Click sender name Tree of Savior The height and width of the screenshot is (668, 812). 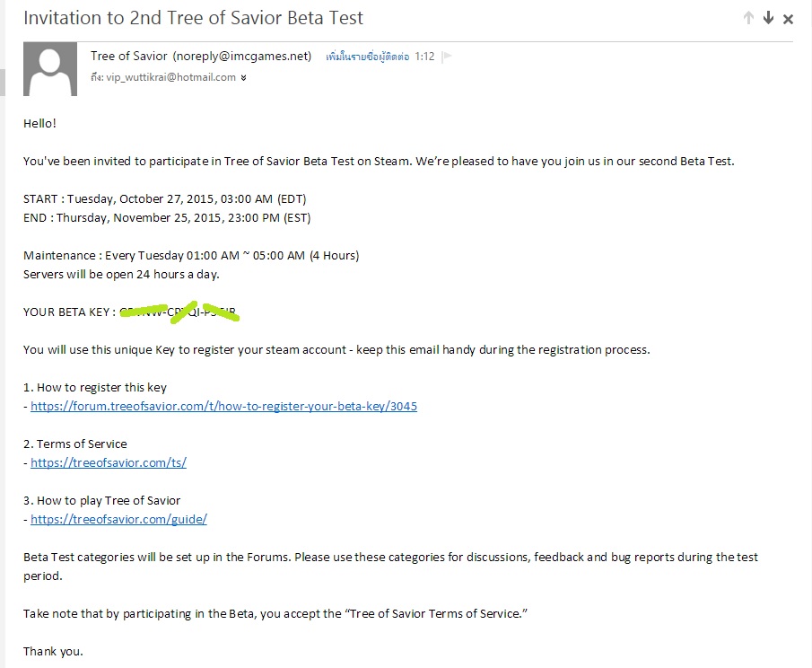[129, 57]
